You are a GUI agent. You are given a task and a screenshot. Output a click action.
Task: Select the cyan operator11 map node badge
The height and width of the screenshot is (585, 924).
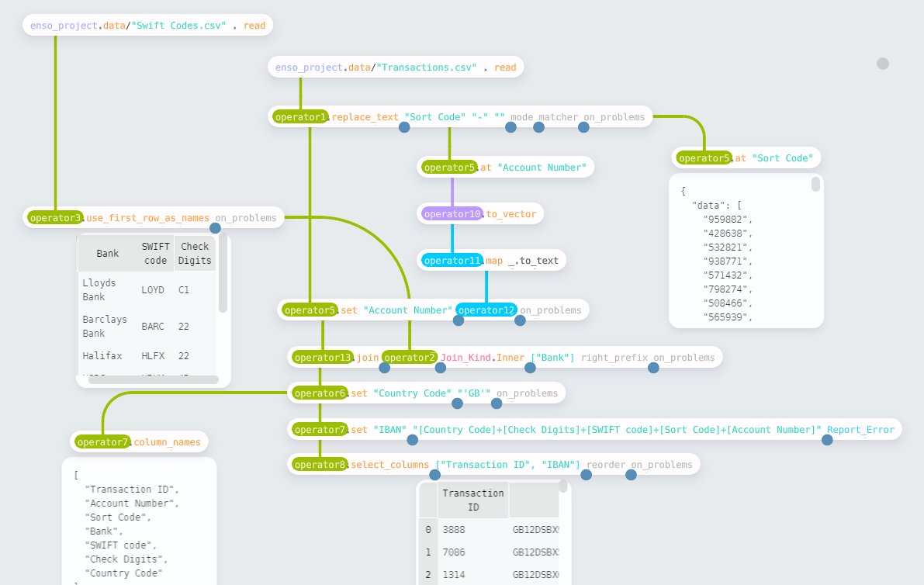[x=452, y=261]
